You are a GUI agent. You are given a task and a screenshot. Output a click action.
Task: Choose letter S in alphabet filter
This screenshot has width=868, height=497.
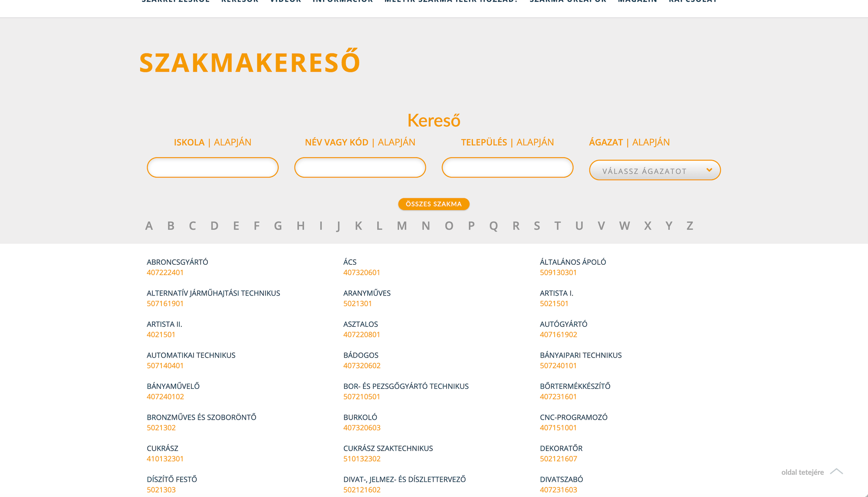pos(537,226)
